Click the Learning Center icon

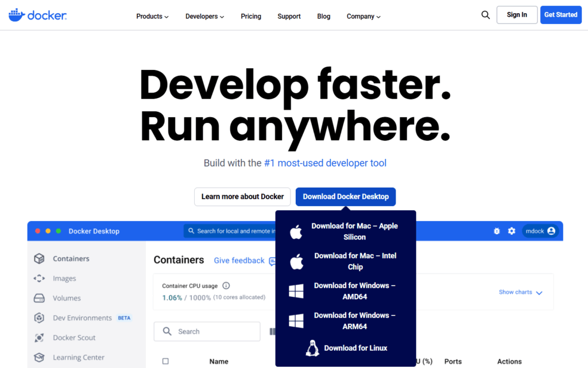click(39, 358)
